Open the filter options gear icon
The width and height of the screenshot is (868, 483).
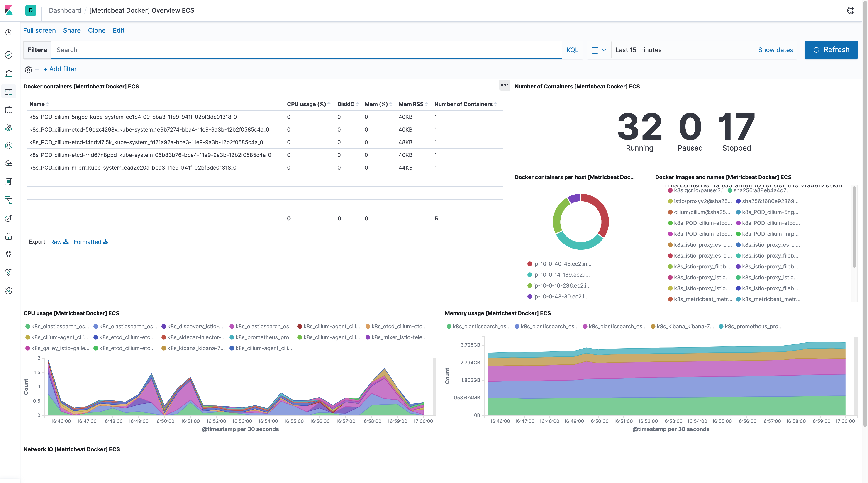pos(29,69)
